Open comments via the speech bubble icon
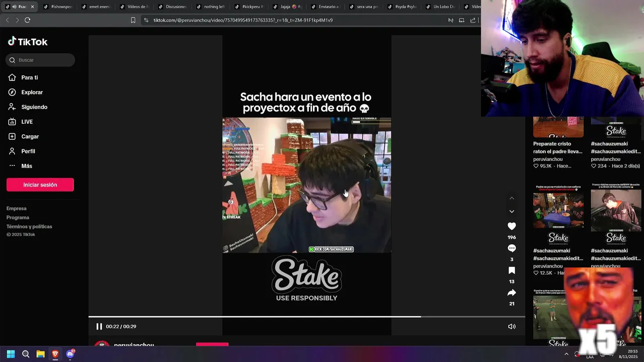Screen dimensions: 644x362 (x=512, y=248)
